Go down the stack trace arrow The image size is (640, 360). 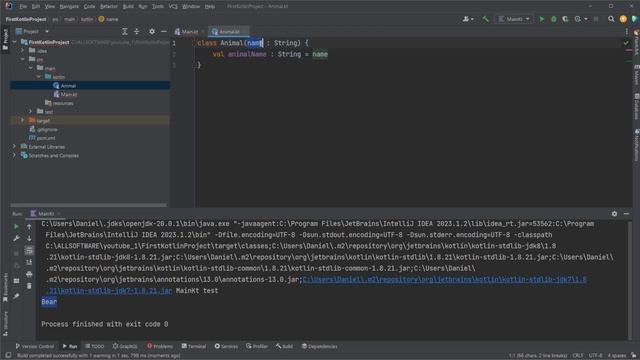coord(29,238)
